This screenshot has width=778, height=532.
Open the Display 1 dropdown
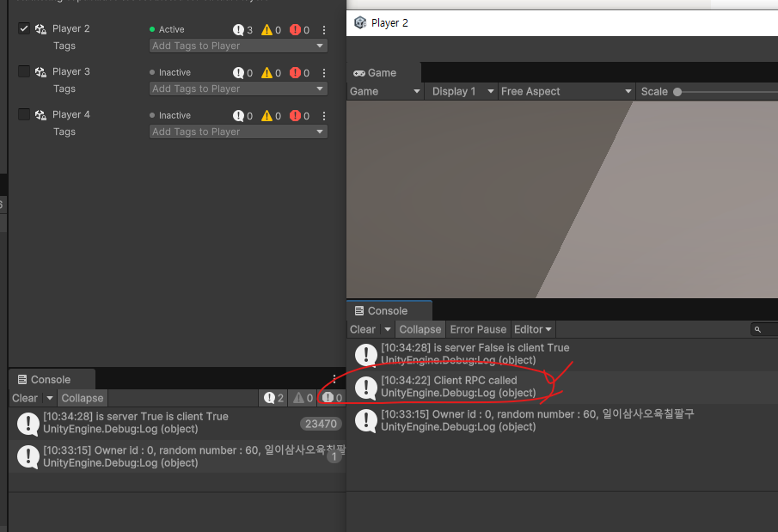point(463,91)
